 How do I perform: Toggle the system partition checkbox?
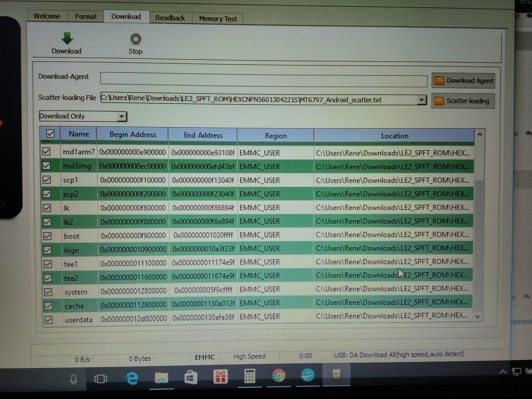tap(48, 292)
